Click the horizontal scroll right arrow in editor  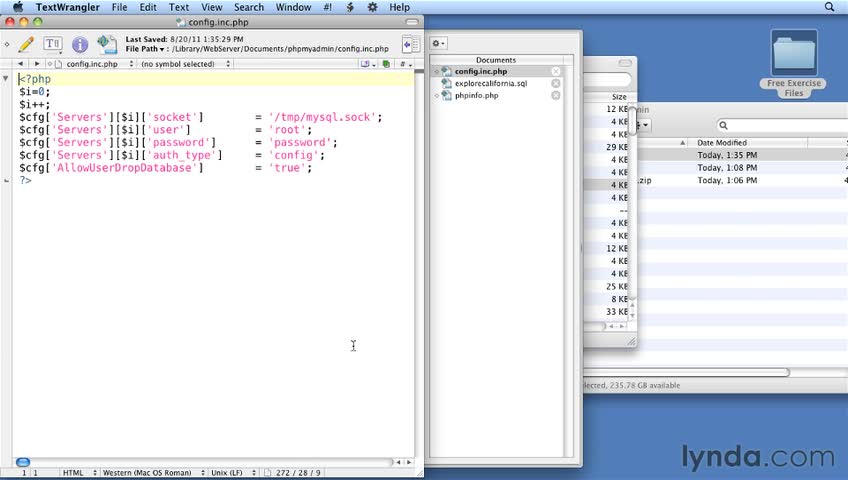[409, 462]
